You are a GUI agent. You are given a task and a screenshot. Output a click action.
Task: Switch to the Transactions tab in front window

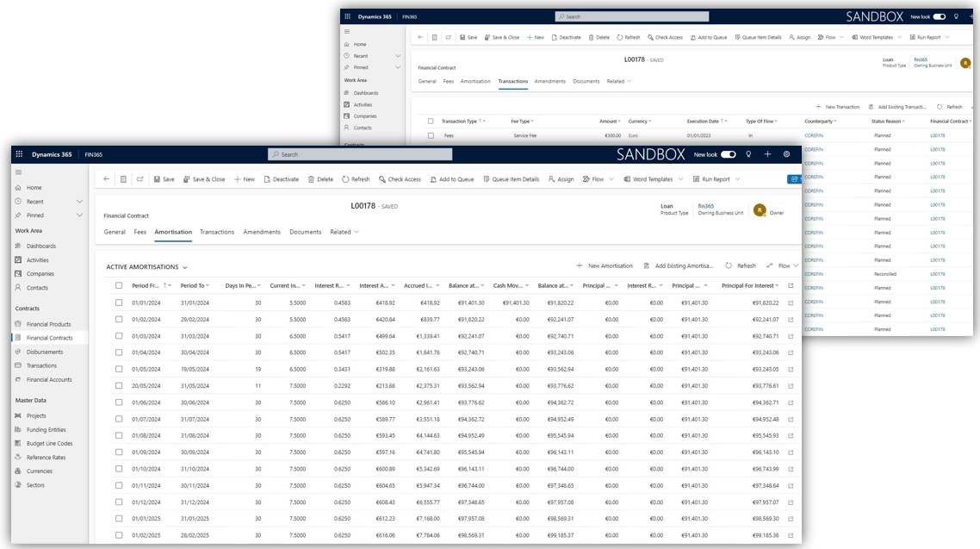217,232
